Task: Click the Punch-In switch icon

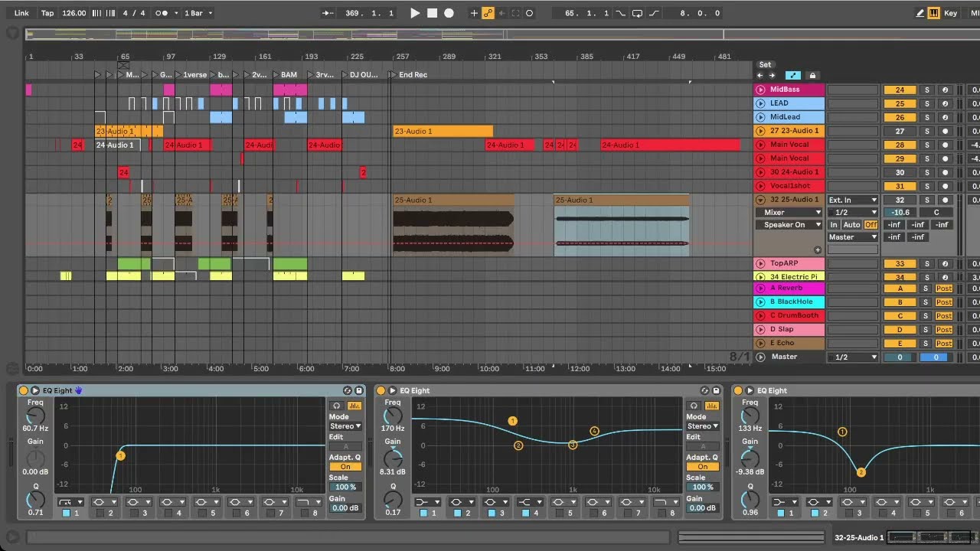Action: click(620, 13)
